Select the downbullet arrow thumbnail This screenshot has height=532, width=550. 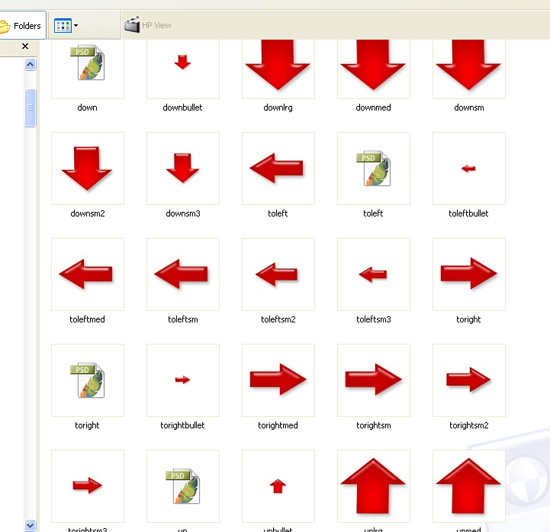[183, 62]
